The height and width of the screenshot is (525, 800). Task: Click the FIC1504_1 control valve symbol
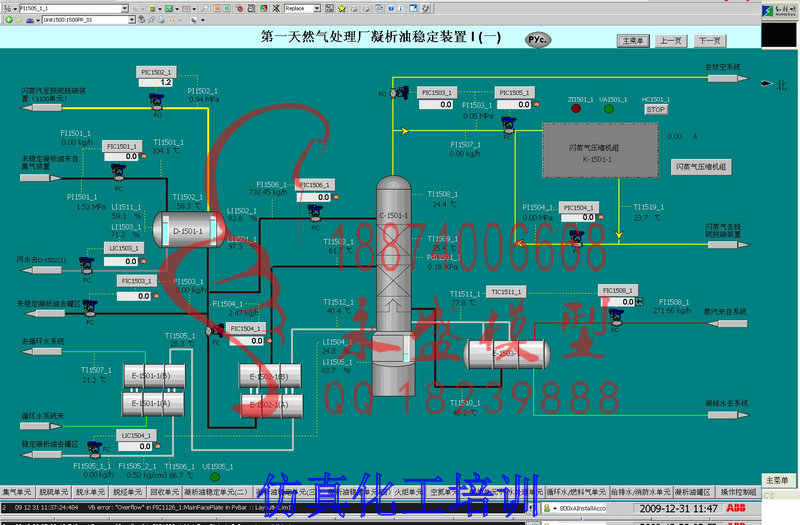click(x=215, y=331)
